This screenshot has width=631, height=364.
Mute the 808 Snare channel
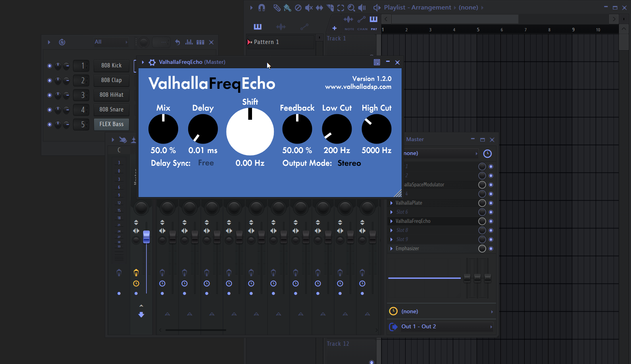pyautogui.click(x=50, y=110)
